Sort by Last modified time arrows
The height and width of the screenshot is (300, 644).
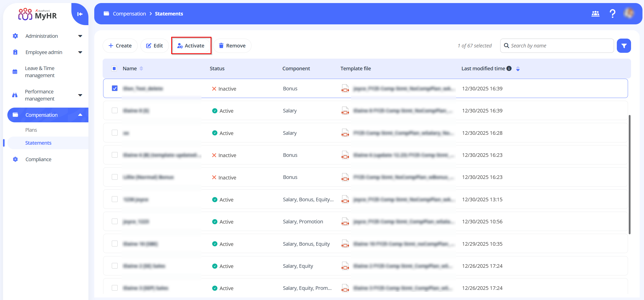point(518,69)
